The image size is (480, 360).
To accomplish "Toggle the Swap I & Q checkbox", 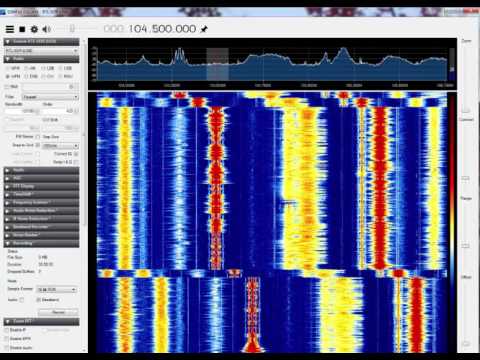I will pyautogui.click(x=76, y=162).
